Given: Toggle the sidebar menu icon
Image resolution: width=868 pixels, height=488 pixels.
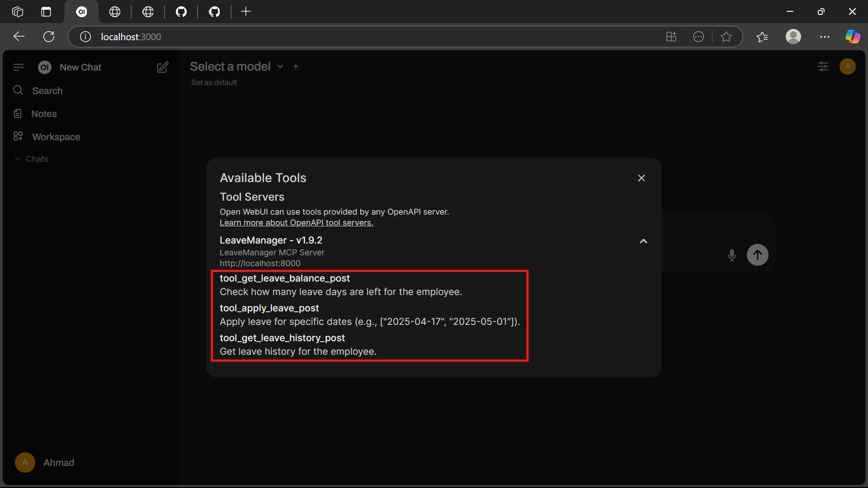Looking at the screenshot, I should coord(19,67).
